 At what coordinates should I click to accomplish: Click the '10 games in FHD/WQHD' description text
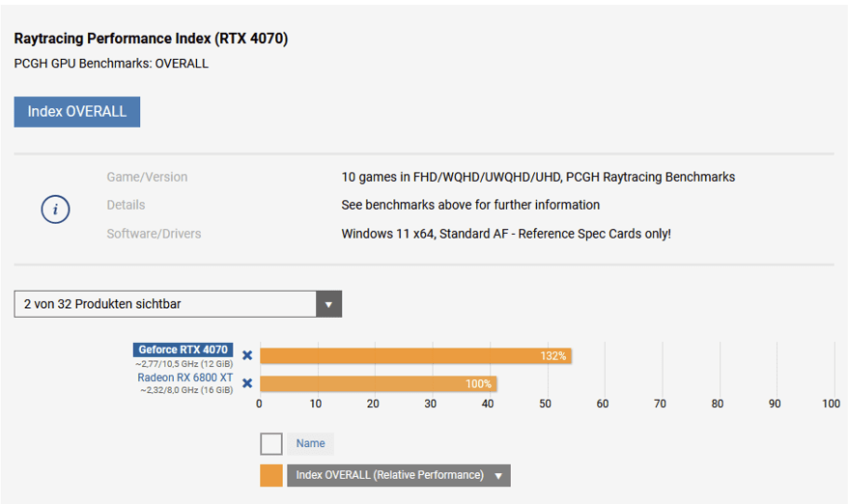pos(538,177)
